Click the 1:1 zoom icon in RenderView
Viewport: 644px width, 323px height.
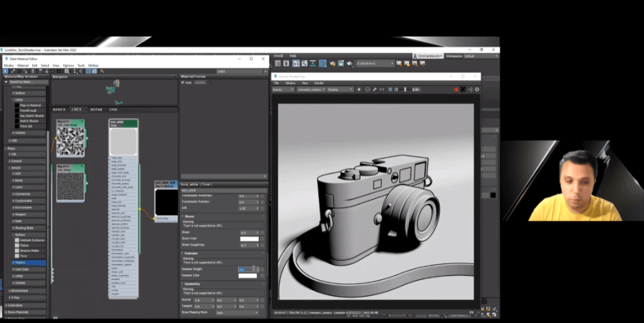point(382,90)
